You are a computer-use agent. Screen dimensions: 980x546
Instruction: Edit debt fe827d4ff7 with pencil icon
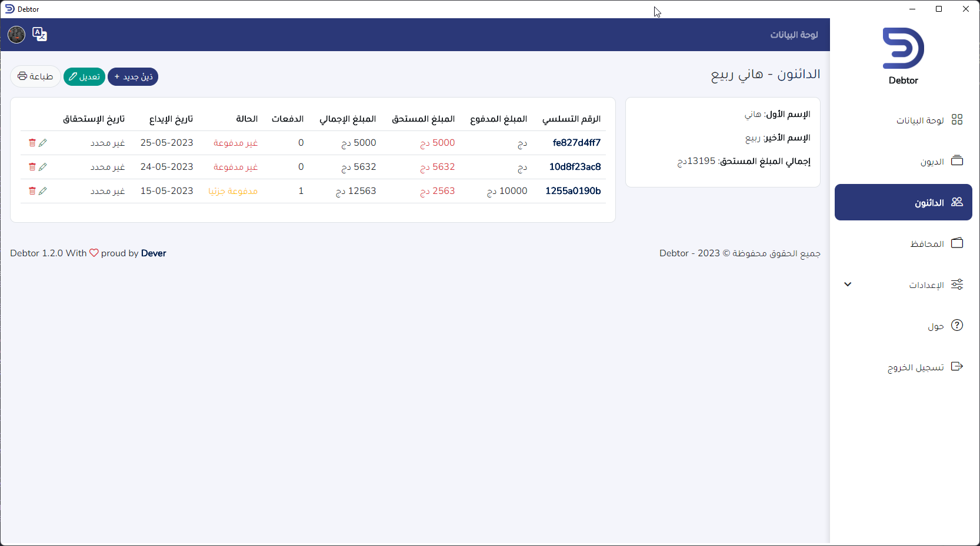[x=43, y=143]
